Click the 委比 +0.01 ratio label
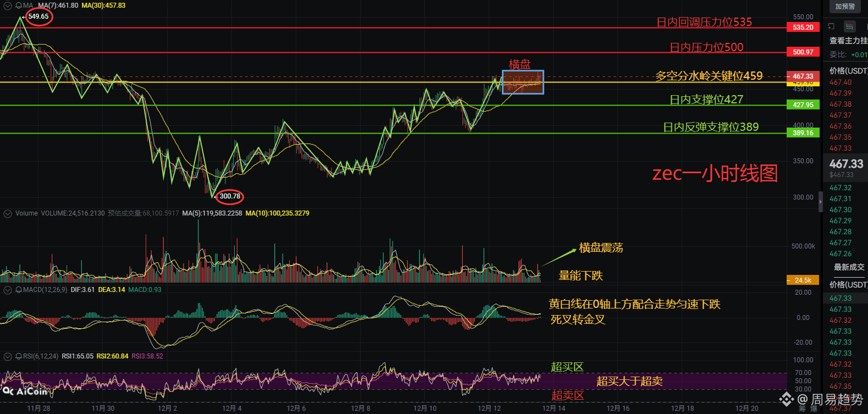 (x=848, y=54)
